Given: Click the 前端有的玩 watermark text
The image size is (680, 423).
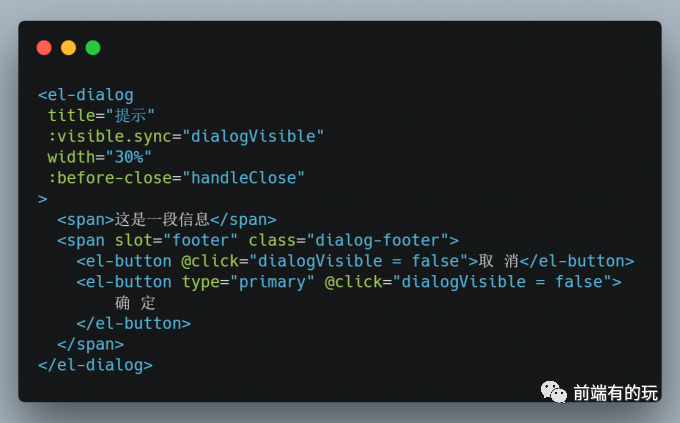Looking at the screenshot, I should 615,393.
